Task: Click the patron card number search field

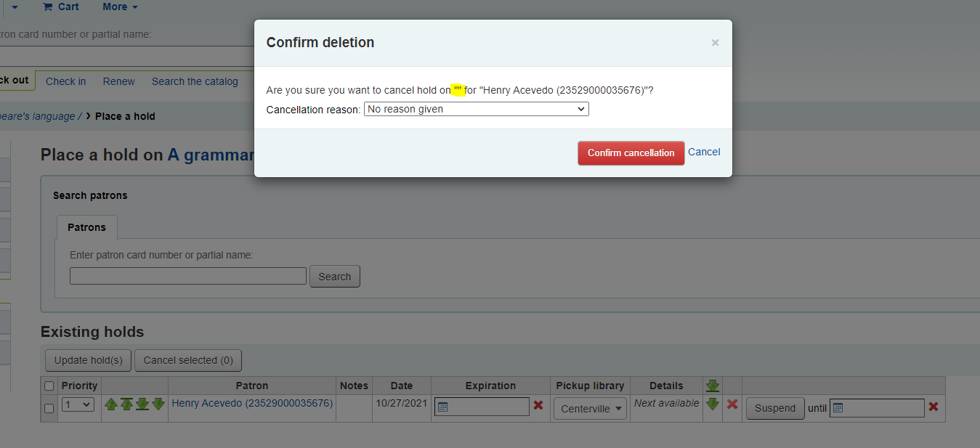Action: click(188, 276)
